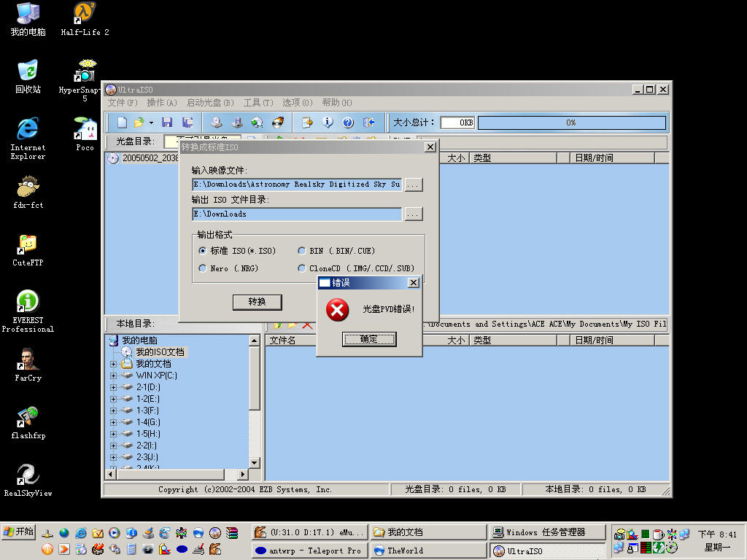Click the 日期/时间 column header in disc list
Image resolution: width=747 pixels, height=560 pixels.
pyautogui.click(x=613, y=158)
